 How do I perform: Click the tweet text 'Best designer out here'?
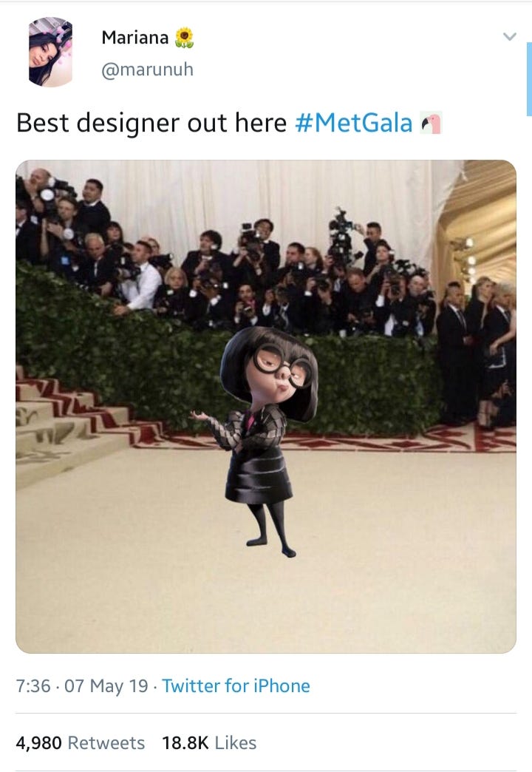point(151,123)
